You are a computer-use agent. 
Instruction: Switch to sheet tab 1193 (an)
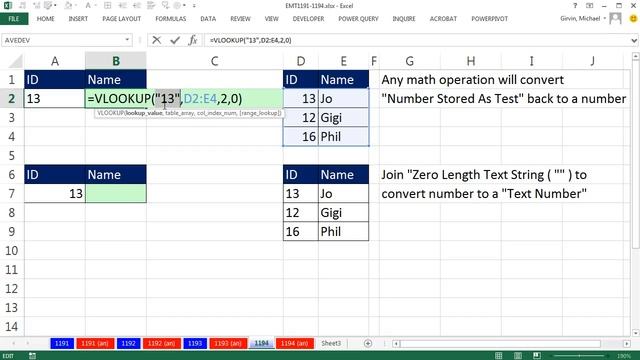click(228, 344)
